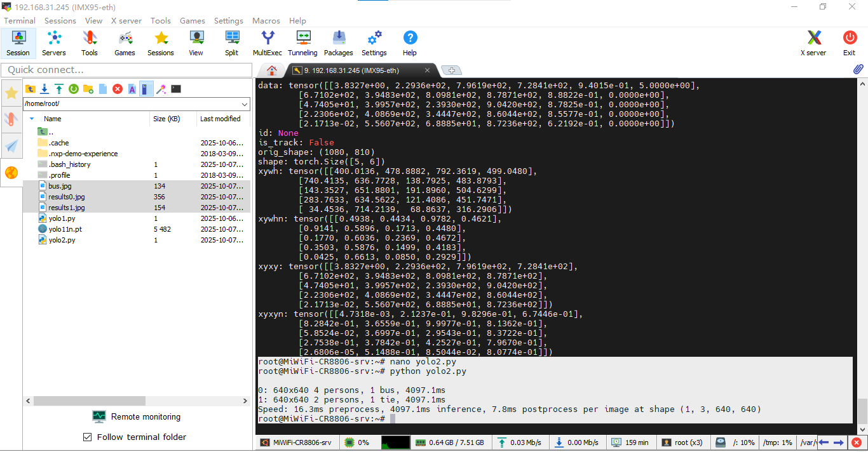Toggle Follow terminal folder checkbox
The image size is (868, 452).
tap(88, 437)
